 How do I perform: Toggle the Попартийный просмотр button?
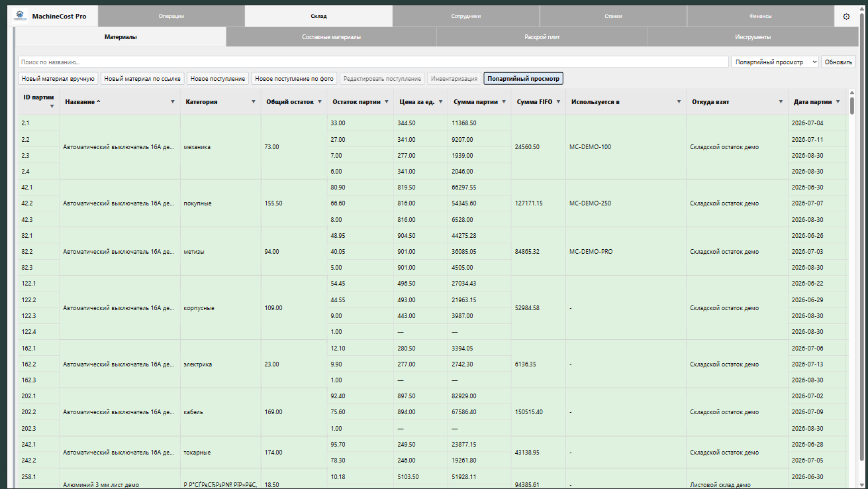(x=523, y=78)
